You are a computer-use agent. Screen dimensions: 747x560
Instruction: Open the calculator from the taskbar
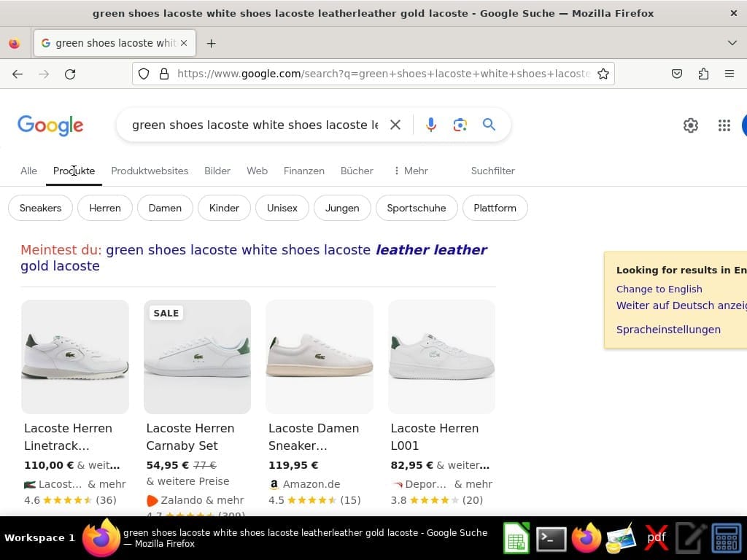[x=727, y=539]
